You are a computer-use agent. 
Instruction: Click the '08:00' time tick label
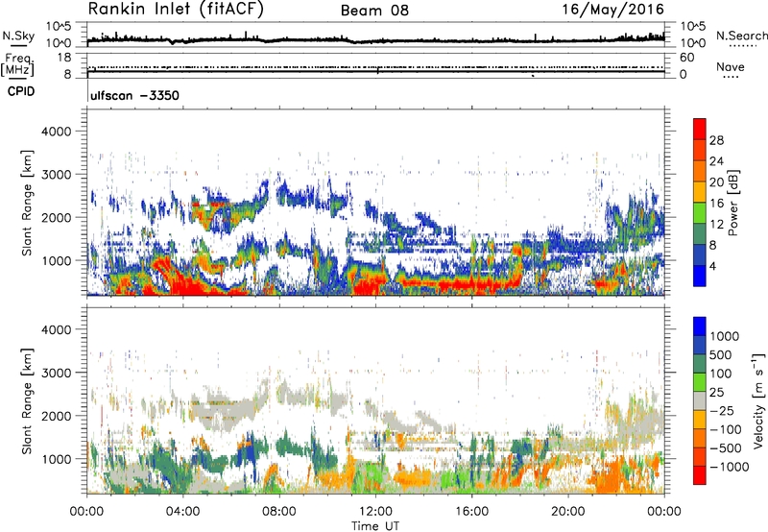pyautogui.click(x=279, y=512)
